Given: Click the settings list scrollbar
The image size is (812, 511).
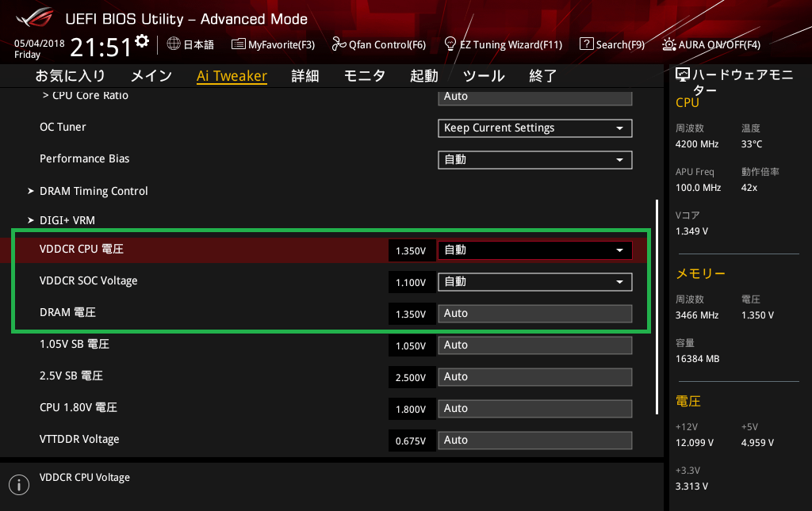Looking at the screenshot, I should (x=657, y=307).
